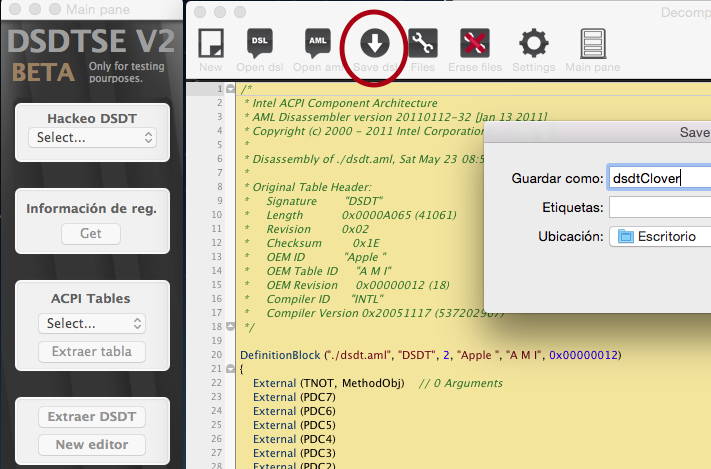Screen dimensions: 711x469
Task: Click the Original Table Header line
Action: coord(308,187)
